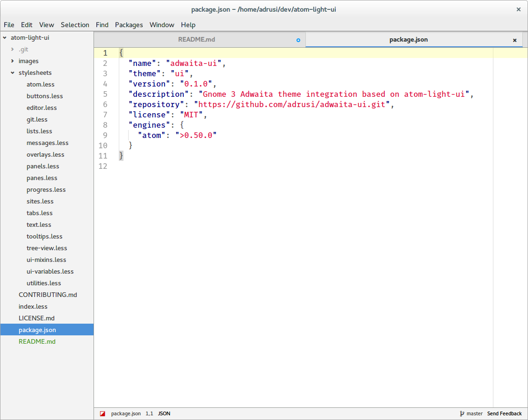Open the Window menu
This screenshot has height=420, width=528.
tap(162, 25)
